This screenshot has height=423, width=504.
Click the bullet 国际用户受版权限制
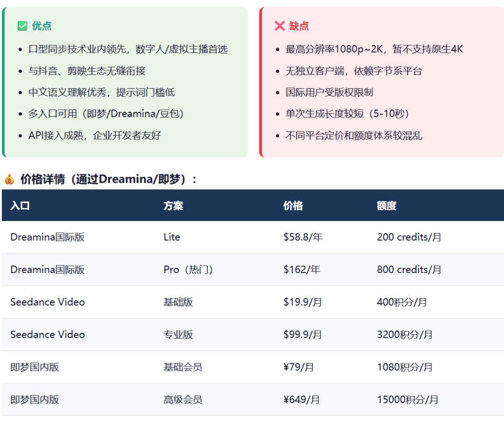[329, 92]
